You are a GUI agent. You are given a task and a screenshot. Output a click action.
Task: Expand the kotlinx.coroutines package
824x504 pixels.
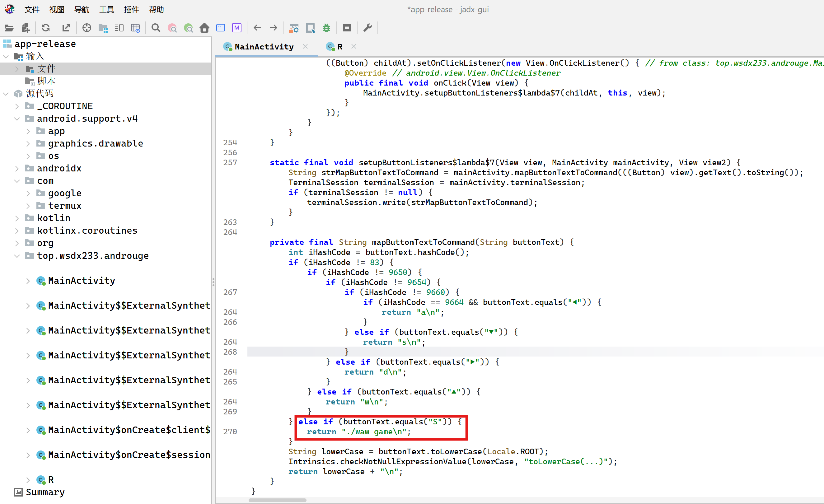pos(17,231)
